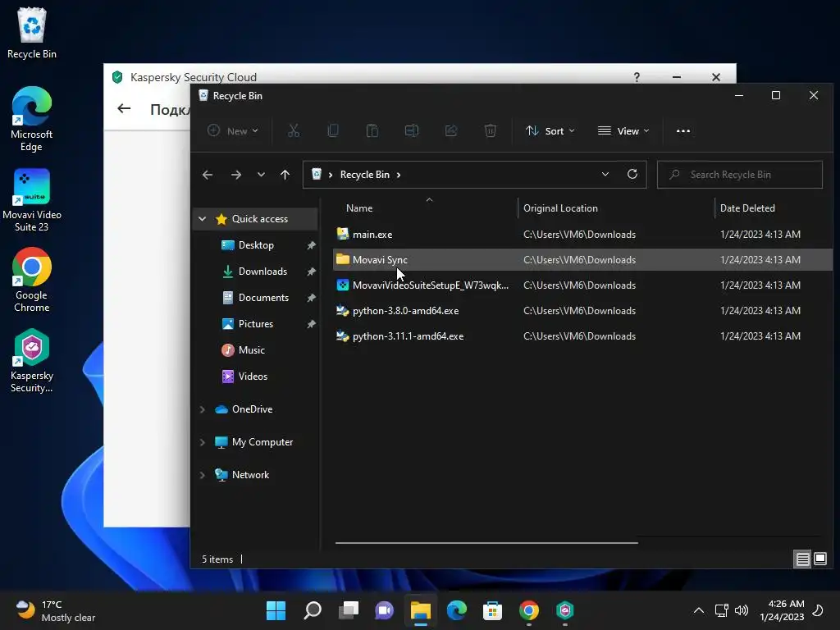Click the Kaspersky icon on the taskbar
The image size is (840, 630).
pyautogui.click(x=565, y=610)
